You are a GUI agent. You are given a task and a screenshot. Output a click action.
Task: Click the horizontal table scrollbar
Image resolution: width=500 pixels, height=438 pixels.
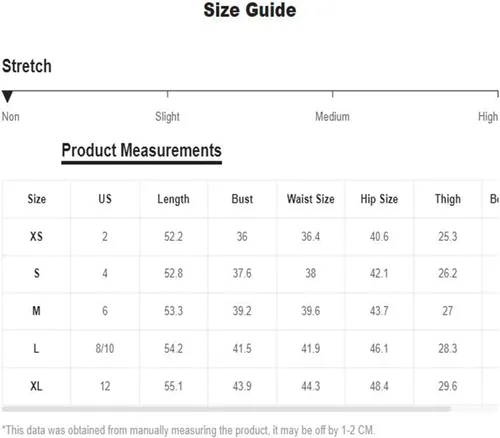tap(226, 409)
